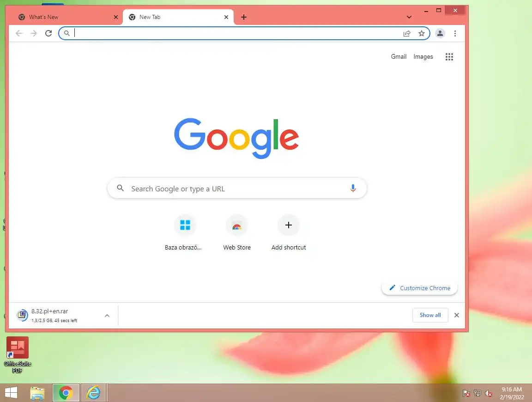Click the 8.32.pl+en.rar download file icon
The image size is (532, 402).
pyautogui.click(x=22, y=315)
